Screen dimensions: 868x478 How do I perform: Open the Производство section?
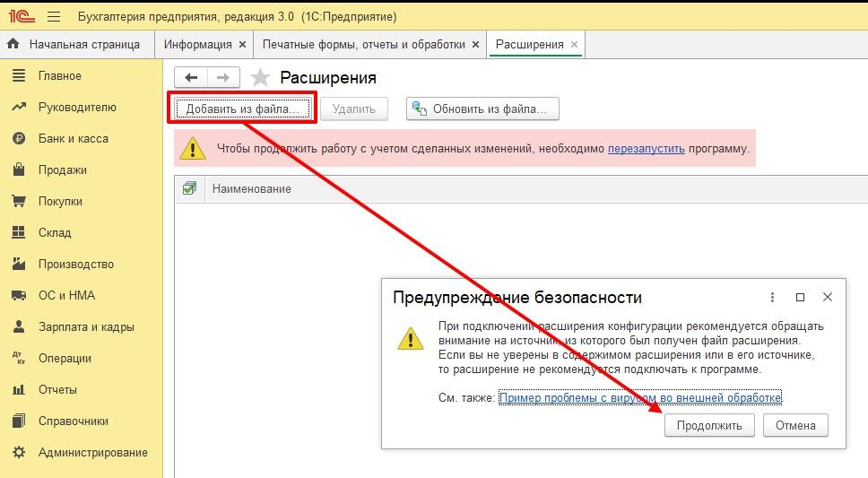coord(76,265)
